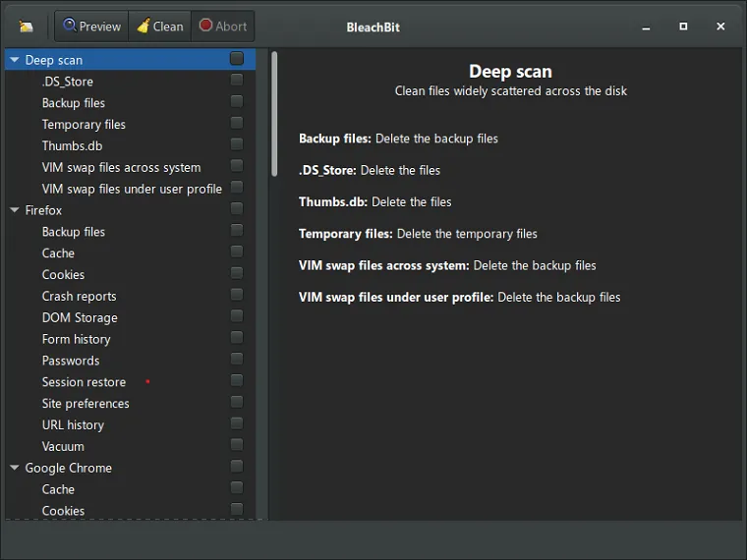The height and width of the screenshot is (560, 747).
Task: Open the BleachBit application menu icon
Action: [26, 27]
